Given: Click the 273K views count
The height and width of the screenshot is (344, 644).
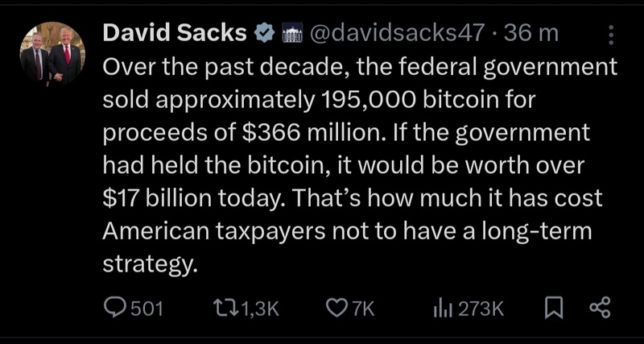Looking at the screenshot, I should (x=481, y=308).
